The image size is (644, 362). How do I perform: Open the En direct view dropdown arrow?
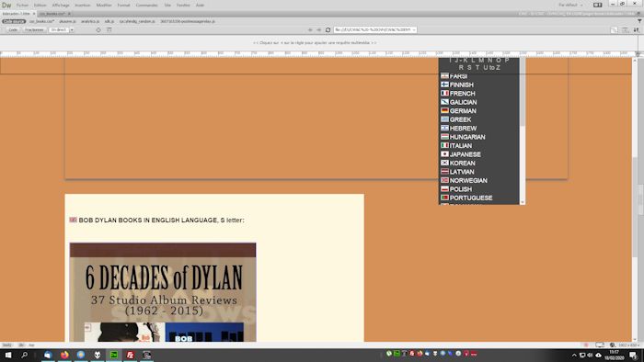pyautogui.click(x=72, y=30)
